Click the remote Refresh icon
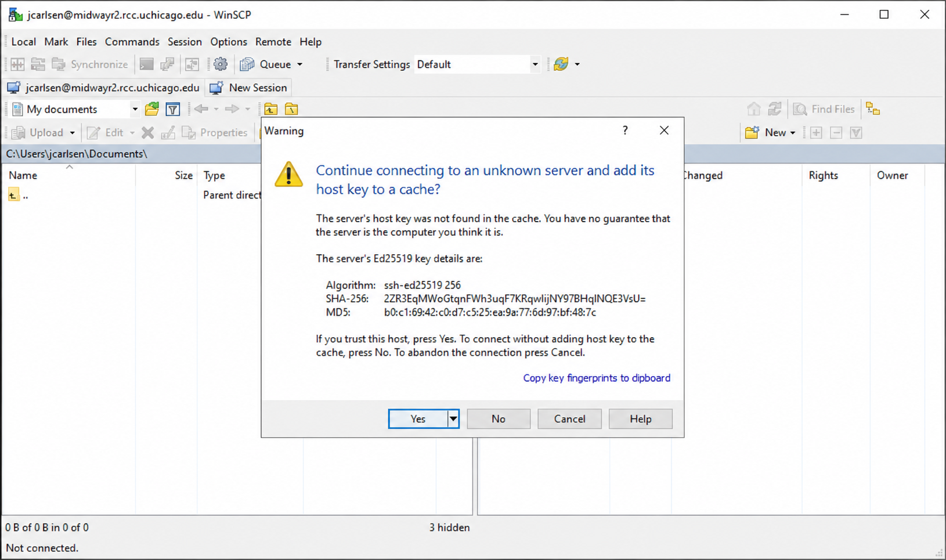Screen dimensions: 946x560 click(775, 109)
